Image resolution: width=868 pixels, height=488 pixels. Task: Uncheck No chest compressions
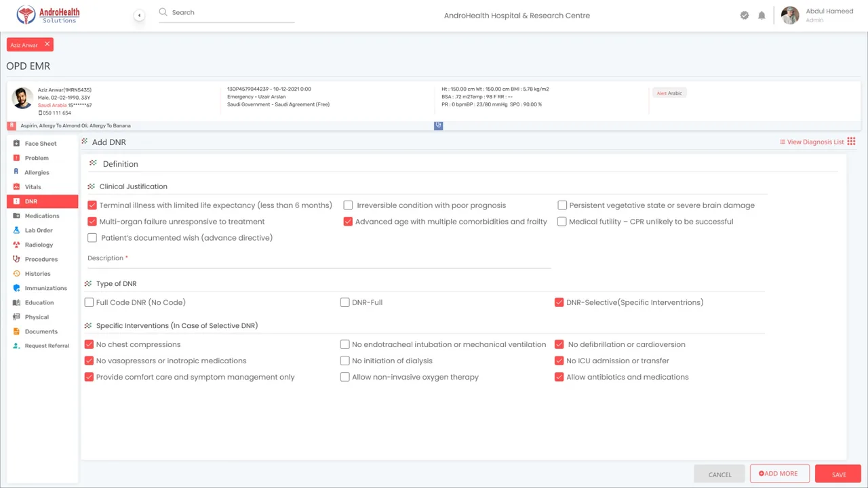[89, 344]
